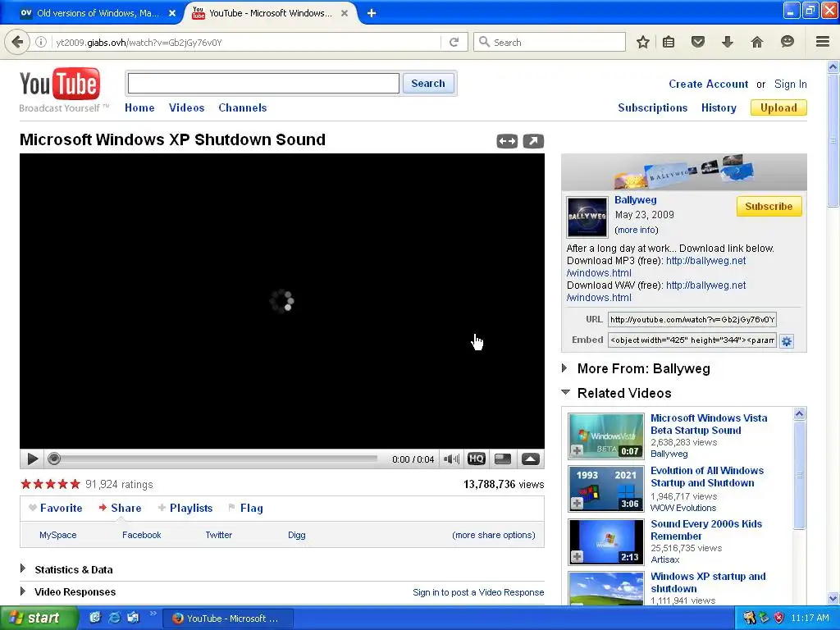The width and height of the screenshot is (840, 630).
Task: Add video to Favorite
Action: 56,508
